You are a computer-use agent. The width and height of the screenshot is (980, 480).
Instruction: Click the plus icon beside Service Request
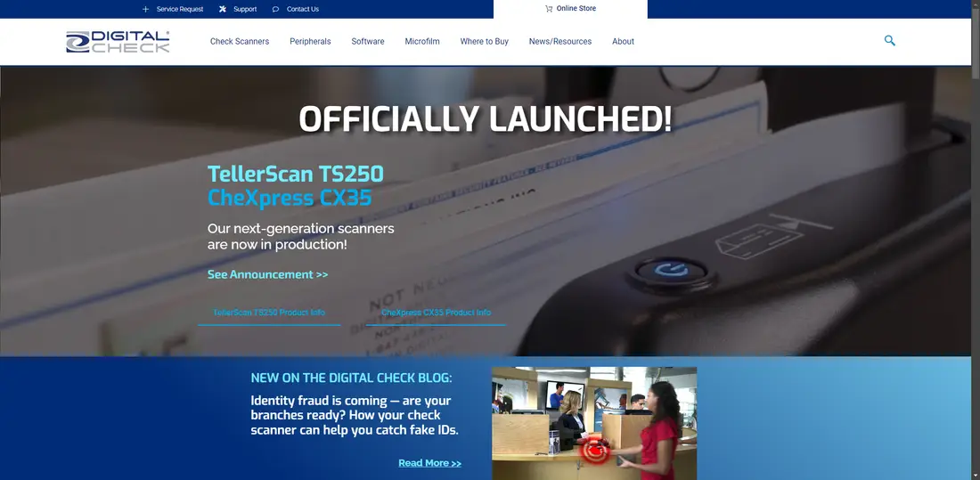click(x=145, y=10)
